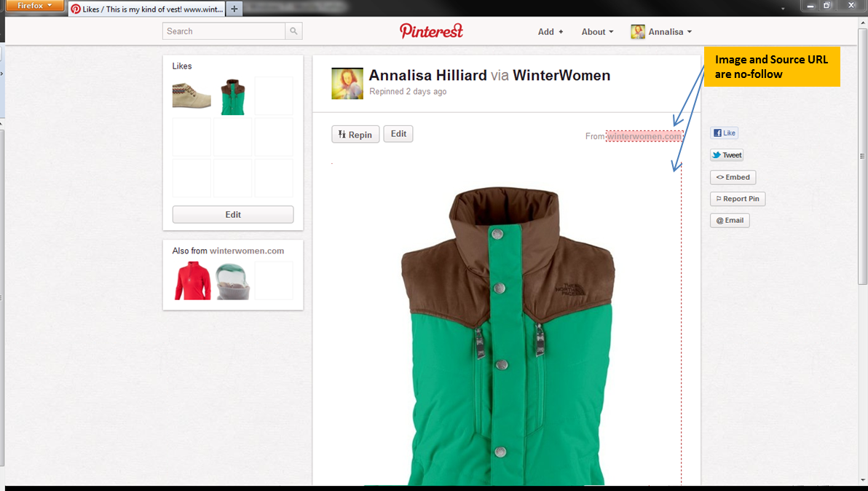Open the Add menu
The height and width of the screenshot is (491, 868).
(x=551, y=31)
